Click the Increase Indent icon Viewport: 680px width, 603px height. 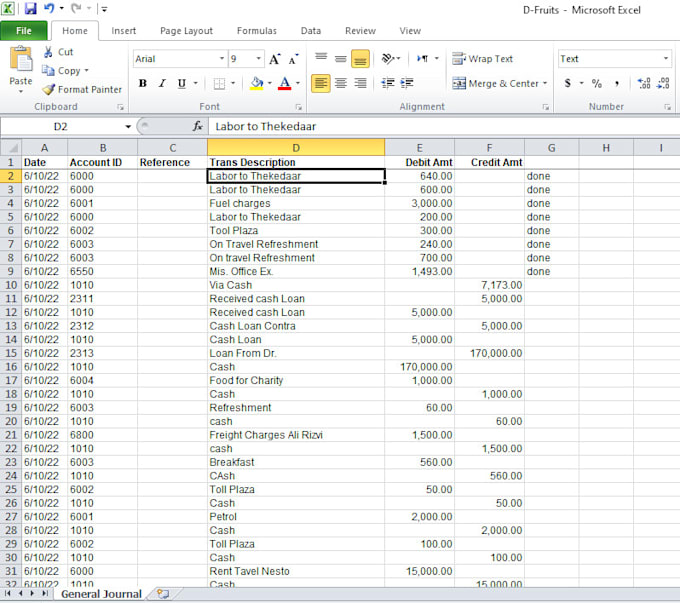click(407, 84)
